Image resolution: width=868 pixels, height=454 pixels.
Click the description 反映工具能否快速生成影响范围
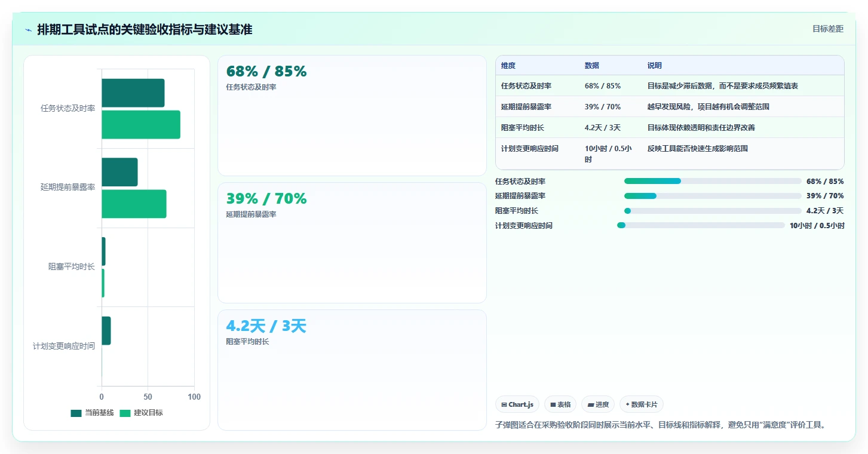(x=698, y=148)
